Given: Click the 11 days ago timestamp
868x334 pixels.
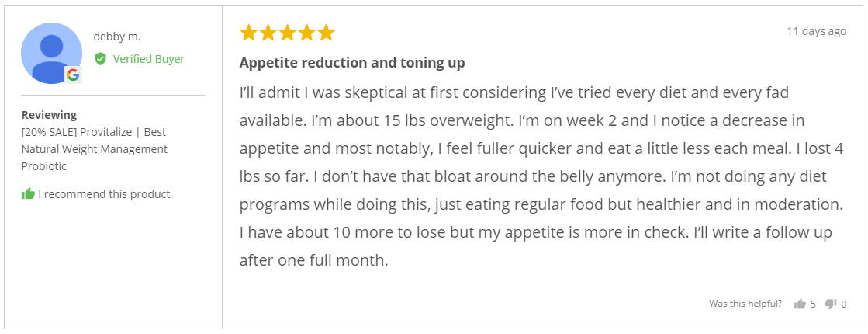Looking at the screenshot, I should [817, 31].
